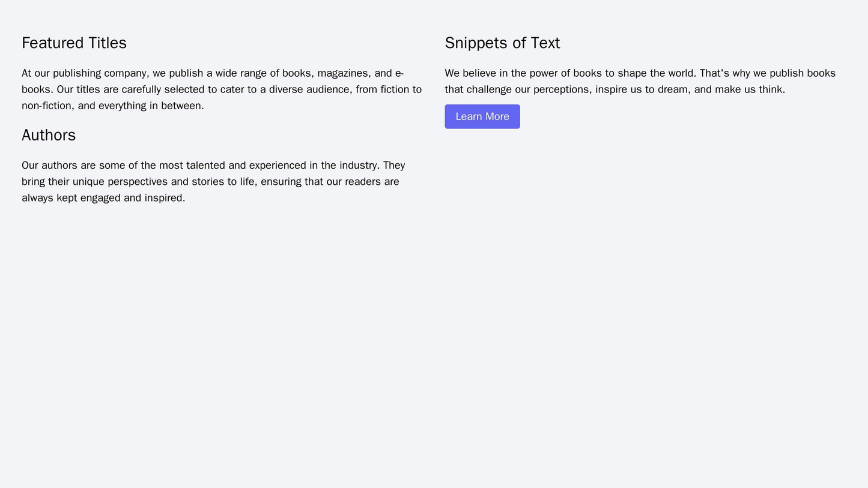
Task: Click the Learn More button
Action: tap(482, 116)
